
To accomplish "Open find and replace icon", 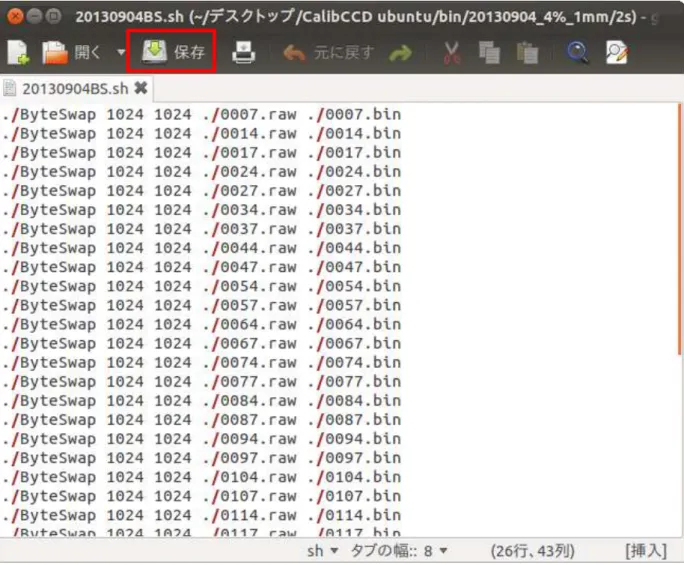I will coord(617,52).
